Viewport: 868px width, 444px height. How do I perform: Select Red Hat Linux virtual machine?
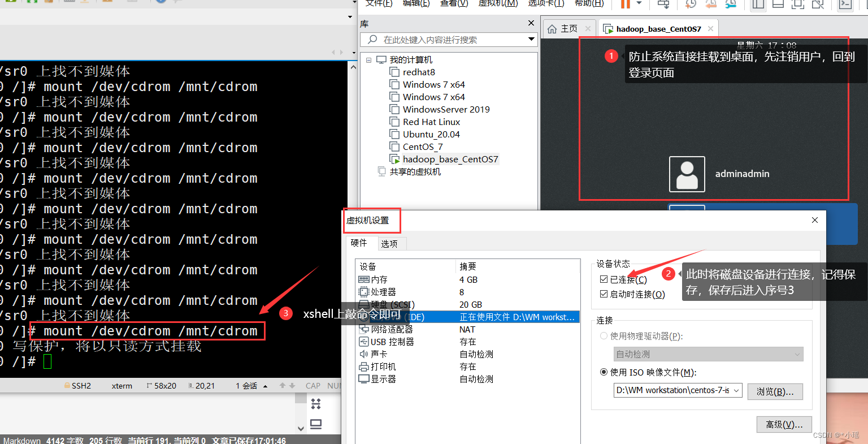click(431, 122)
